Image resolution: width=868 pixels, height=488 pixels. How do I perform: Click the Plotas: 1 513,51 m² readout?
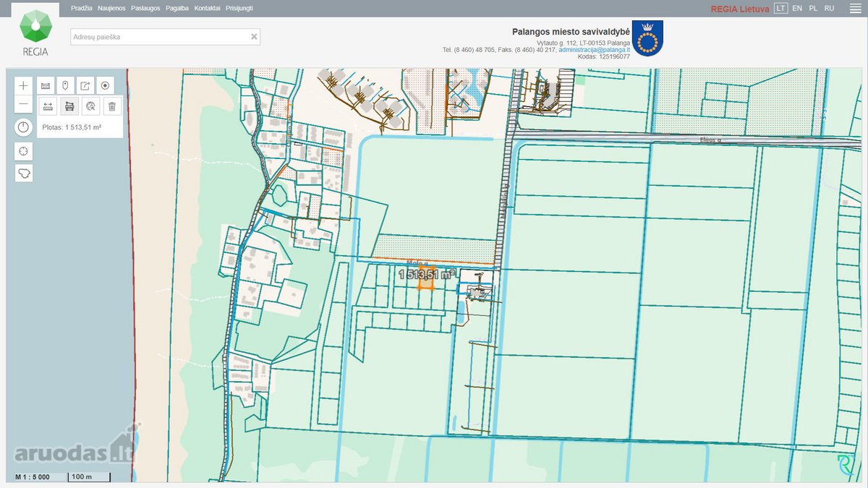[71, 127]
